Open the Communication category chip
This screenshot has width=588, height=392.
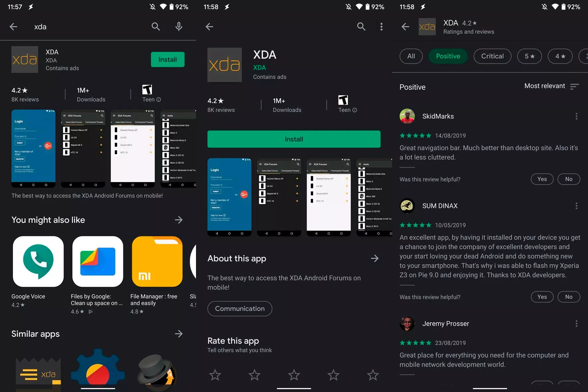pos(240,309)
